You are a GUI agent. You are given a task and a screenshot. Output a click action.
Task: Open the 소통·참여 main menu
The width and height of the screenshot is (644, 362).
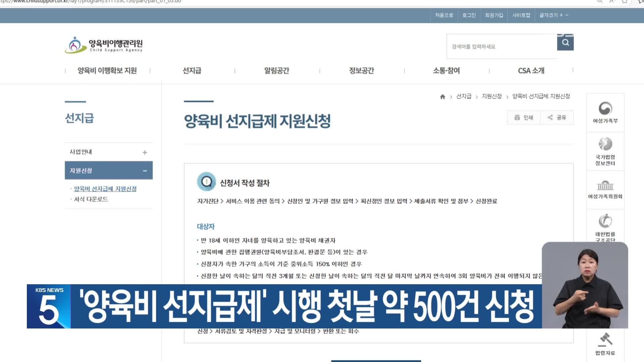click(446, 71)
